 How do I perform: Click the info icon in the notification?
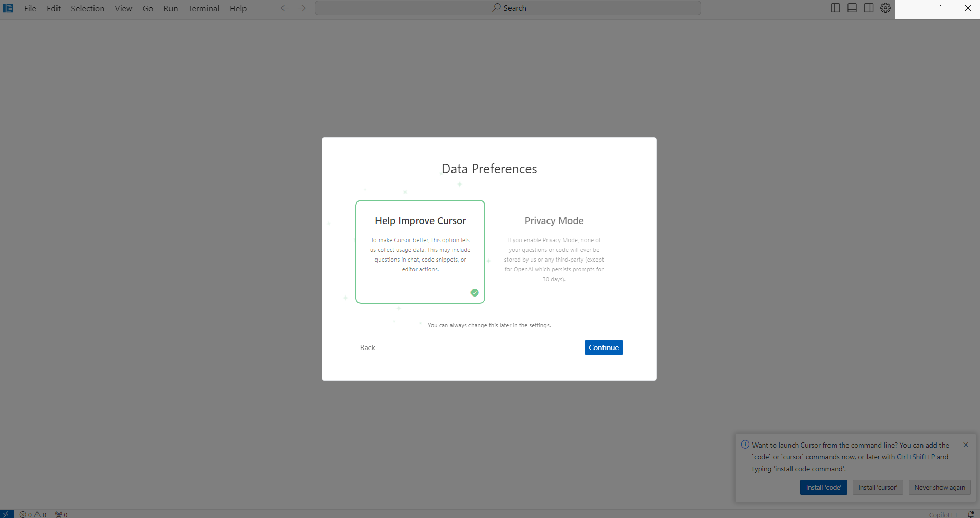[745, 445]
